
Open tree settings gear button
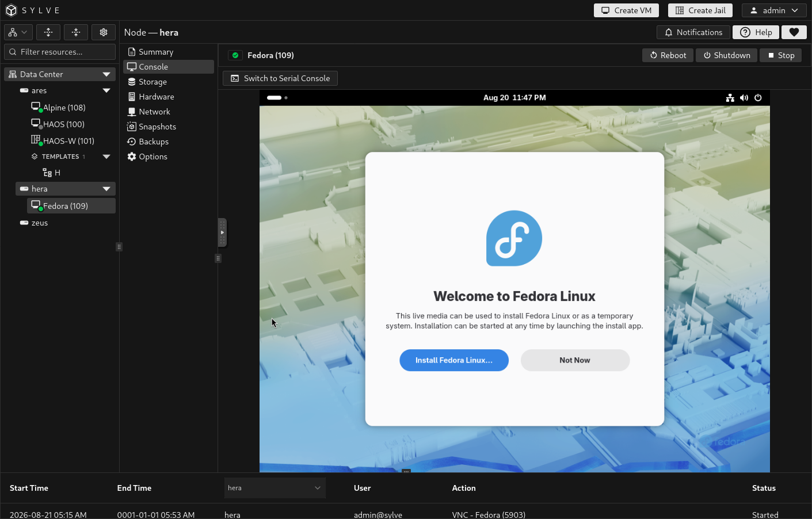point(104,32)
